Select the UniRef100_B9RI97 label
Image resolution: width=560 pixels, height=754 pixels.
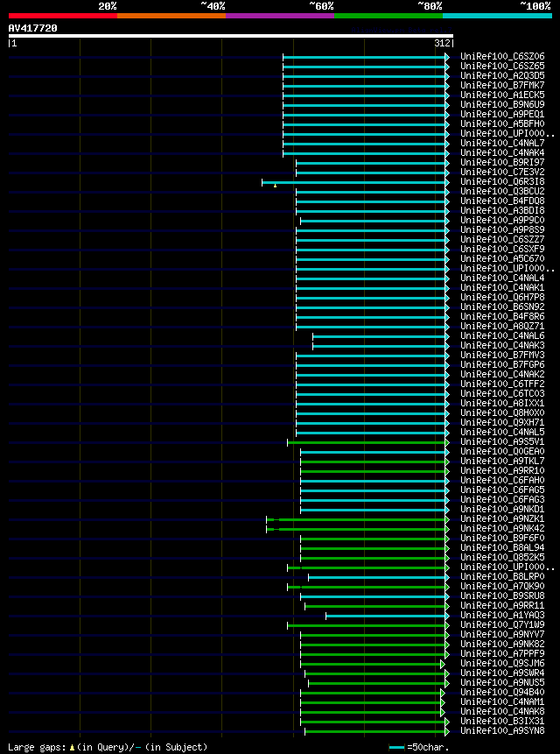502,163
